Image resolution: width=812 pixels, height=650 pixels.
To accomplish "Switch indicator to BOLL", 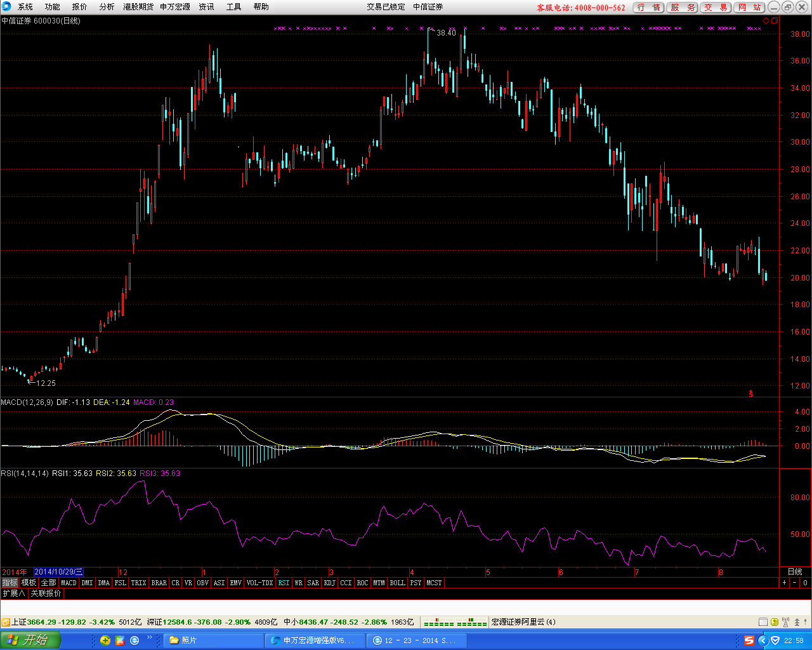I will (x=397, y=583).
